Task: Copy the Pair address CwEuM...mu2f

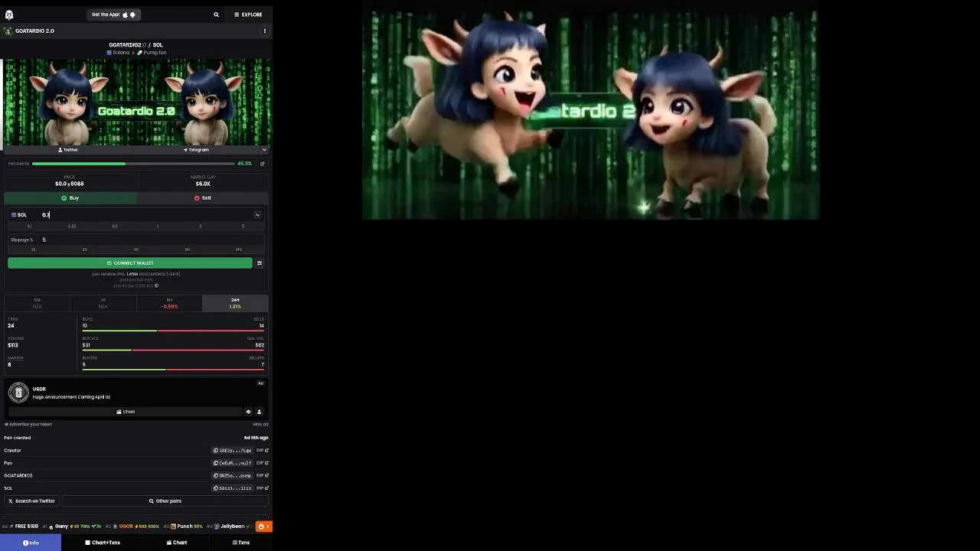Action: tap(233, 463)
